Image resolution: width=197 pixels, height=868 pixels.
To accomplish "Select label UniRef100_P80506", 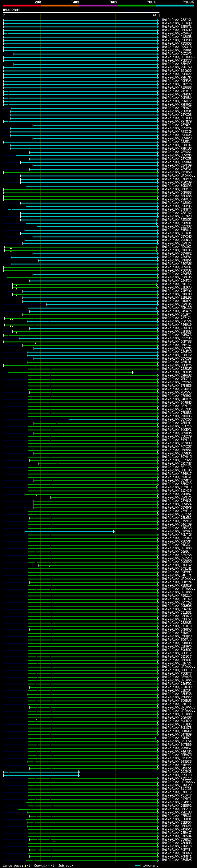I will (177, 860).
